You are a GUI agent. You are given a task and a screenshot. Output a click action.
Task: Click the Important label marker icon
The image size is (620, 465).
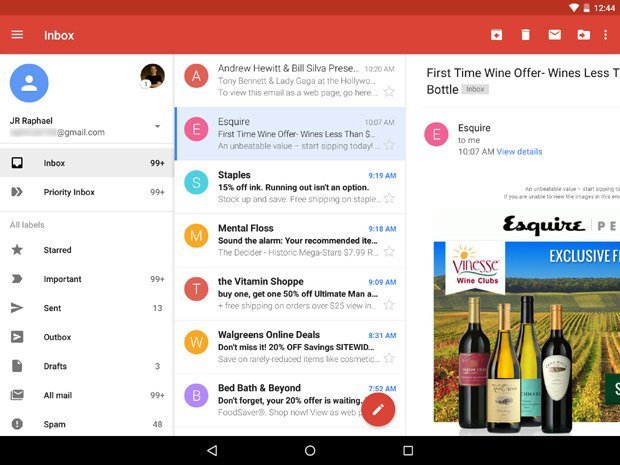17,279
